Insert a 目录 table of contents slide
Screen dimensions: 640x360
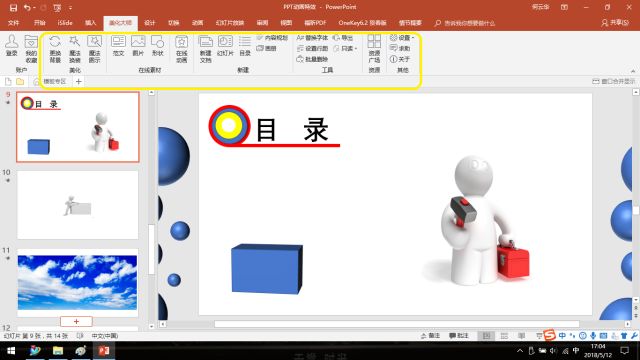pyautogui.click(x=245, y=46)
